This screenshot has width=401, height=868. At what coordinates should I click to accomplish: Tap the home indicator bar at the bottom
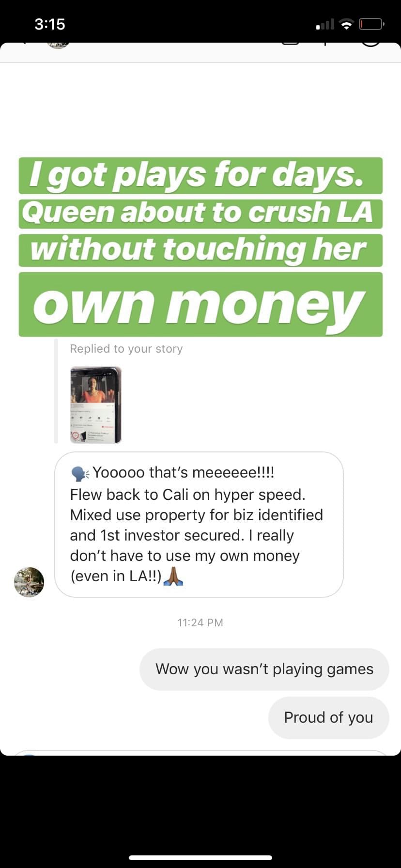(x=200, y=858)
